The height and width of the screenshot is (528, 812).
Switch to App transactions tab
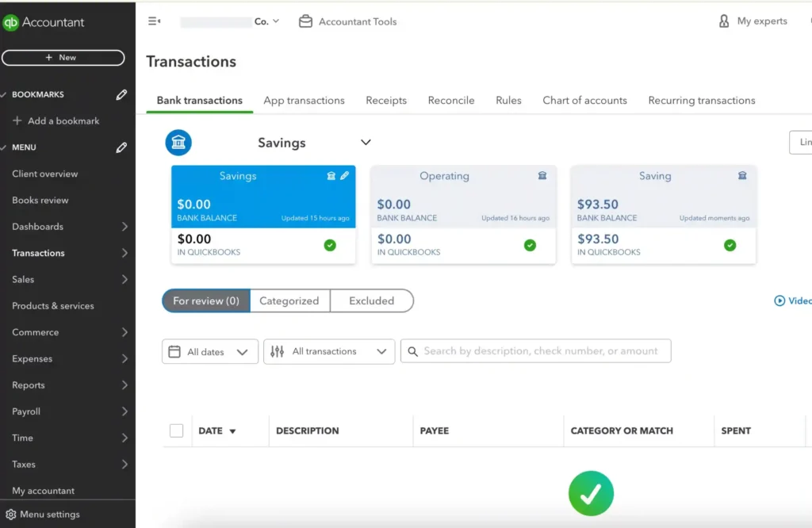(304, 101)
